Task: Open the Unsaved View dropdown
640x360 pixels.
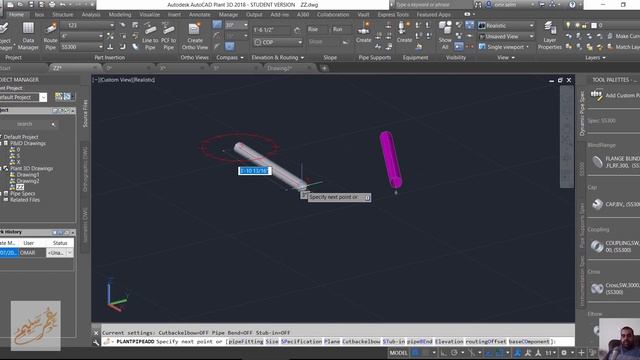Action: click(531, 36)
